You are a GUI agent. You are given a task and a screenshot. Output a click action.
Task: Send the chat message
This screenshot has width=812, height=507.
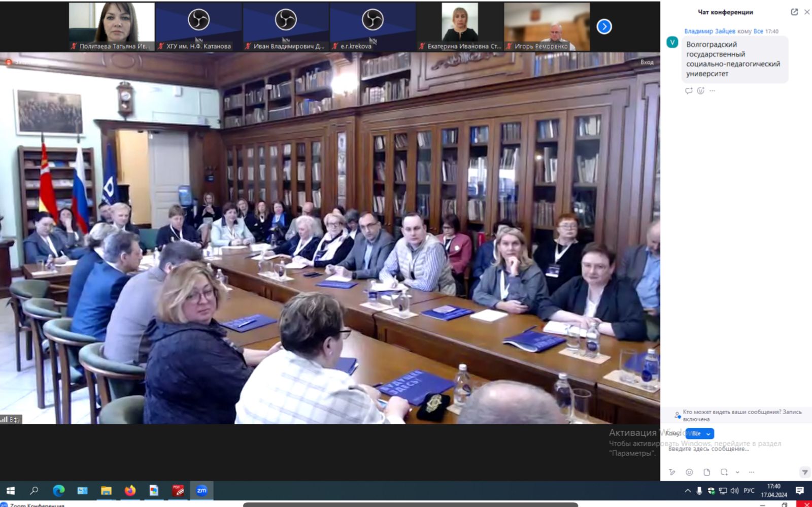pyautogui.click(x=804, y=472)
